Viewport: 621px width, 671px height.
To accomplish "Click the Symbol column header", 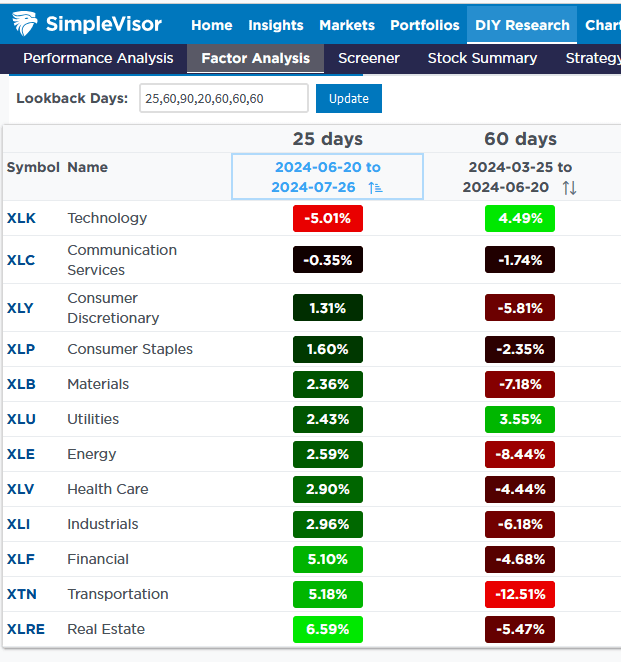I will coord(33,167).
